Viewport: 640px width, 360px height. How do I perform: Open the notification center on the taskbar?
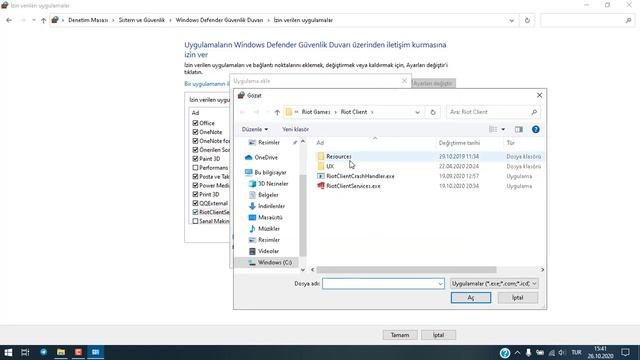[625, 352]
